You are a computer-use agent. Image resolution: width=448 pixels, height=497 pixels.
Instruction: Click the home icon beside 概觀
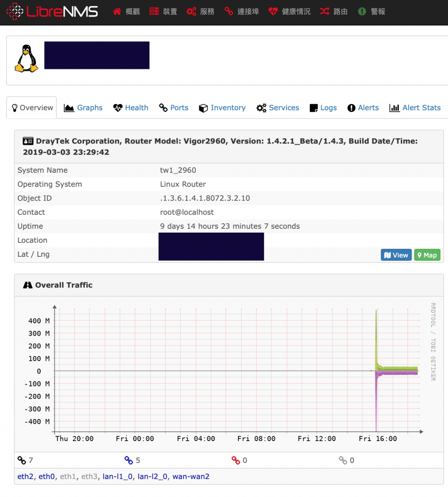click(117, 11)
